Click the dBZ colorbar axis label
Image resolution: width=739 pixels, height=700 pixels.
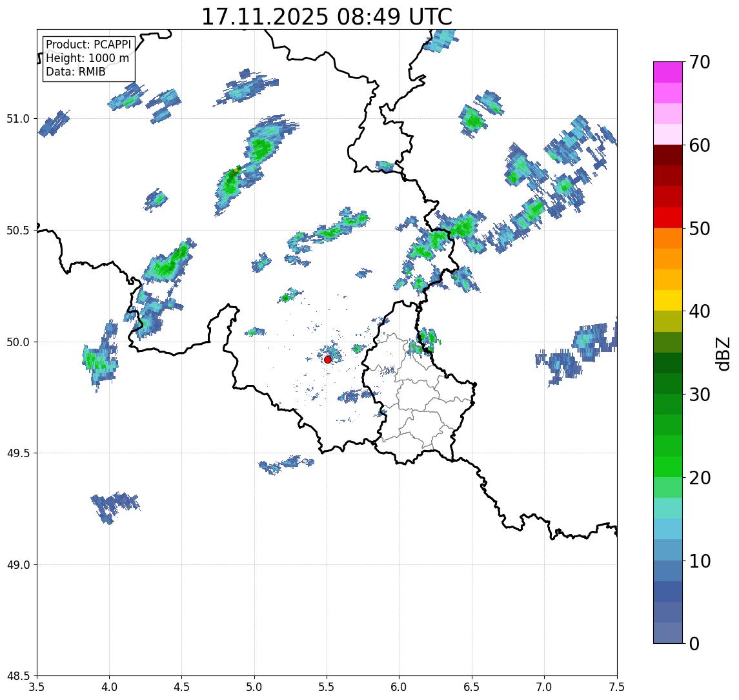click(x=722, y=353)
